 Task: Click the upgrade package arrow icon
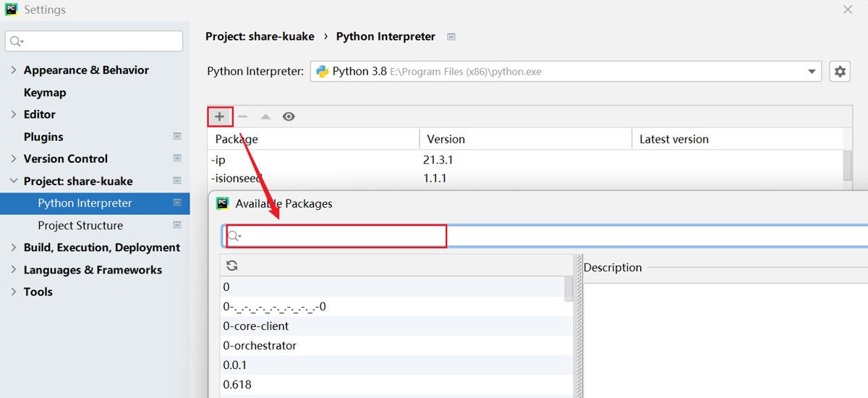265,117
